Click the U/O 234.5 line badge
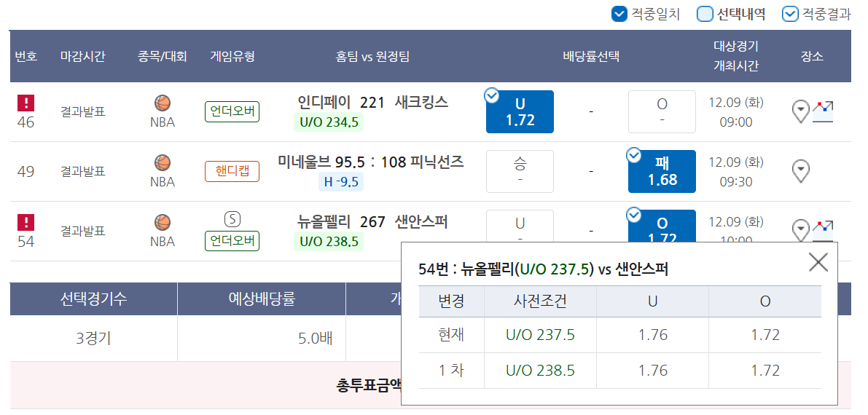 pos(329,122)
